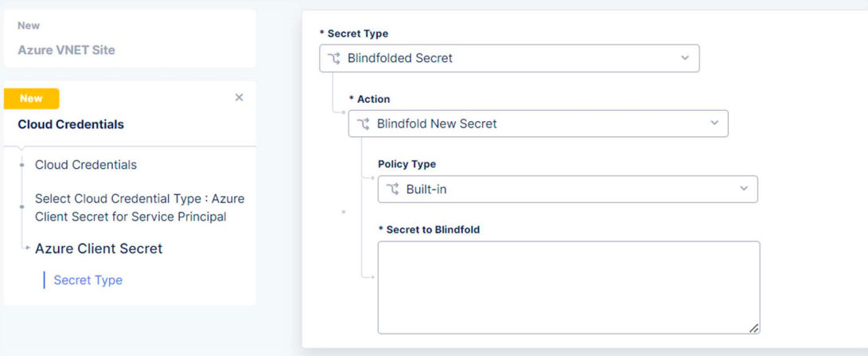Open the Secret Type dropdown chevron
This screenshot has height=356, width=868.
coord(685,58)
